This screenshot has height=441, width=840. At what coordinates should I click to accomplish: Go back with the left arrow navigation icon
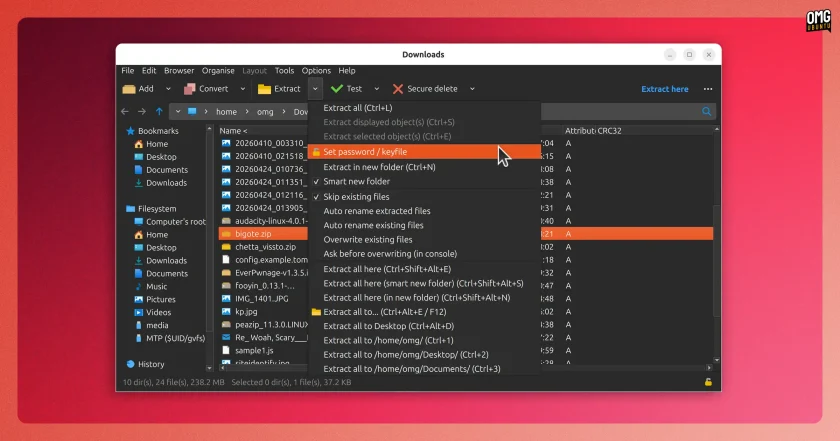[x=125, y=111]
